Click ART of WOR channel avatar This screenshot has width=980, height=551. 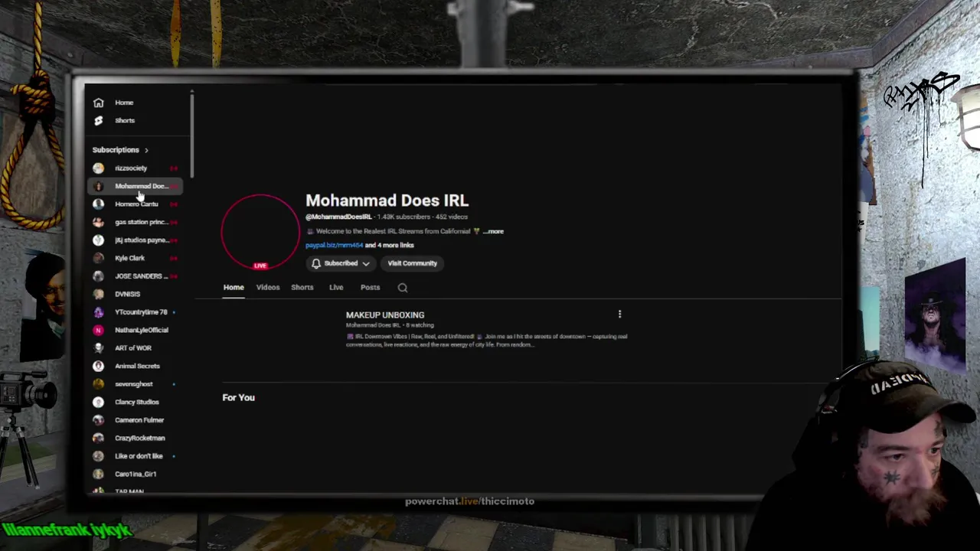click(98, 347)
